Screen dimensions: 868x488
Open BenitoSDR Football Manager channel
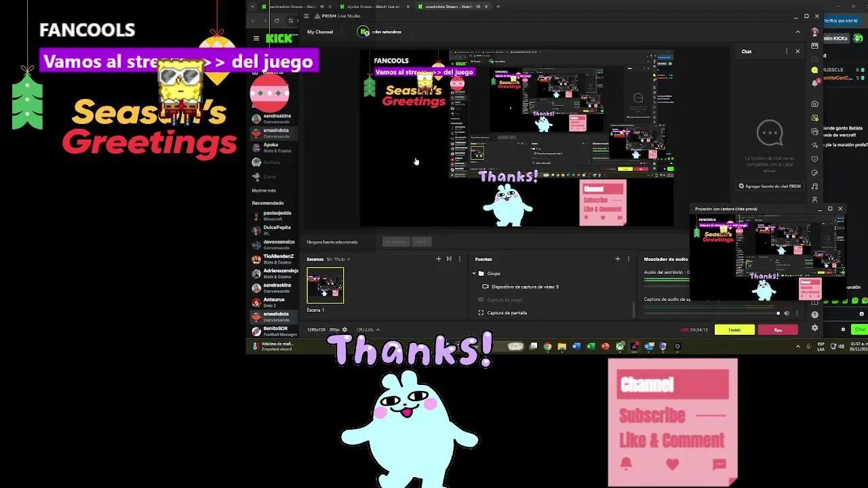coord(275,331)
